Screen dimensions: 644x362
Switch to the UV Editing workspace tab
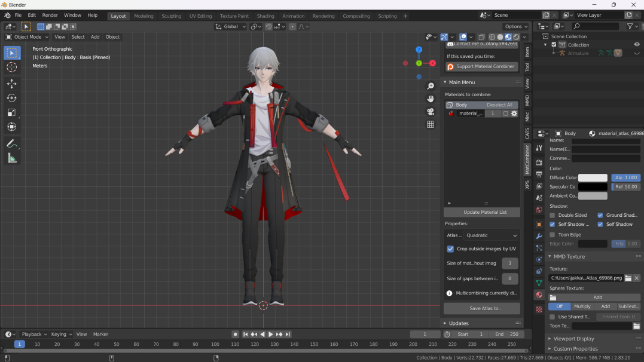coord(200,16)
